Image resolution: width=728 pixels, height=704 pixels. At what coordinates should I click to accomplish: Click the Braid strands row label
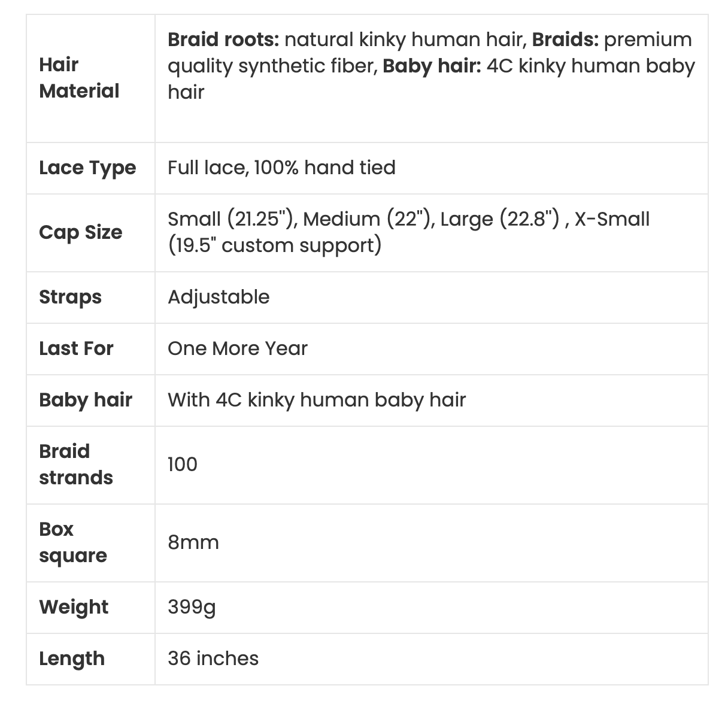pyautogui.click(x=75, y=465)
